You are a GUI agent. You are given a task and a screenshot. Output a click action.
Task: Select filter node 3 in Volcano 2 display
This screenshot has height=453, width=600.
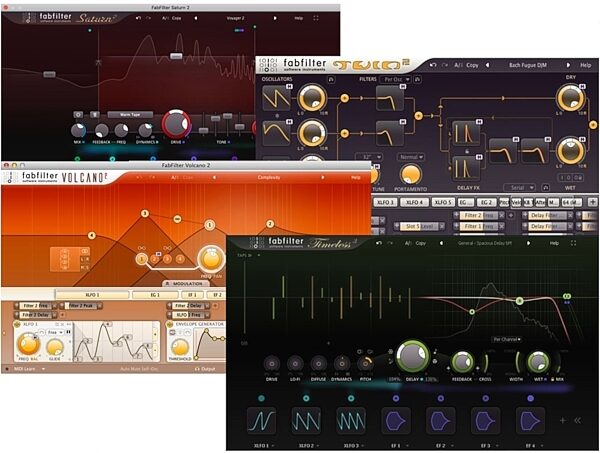[145, 213]
